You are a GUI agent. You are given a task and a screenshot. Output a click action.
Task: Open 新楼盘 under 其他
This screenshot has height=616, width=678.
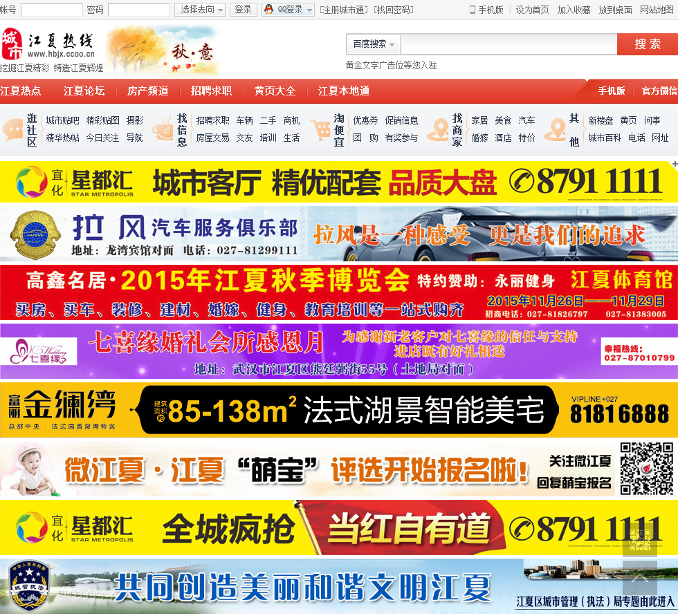[601, 120]
